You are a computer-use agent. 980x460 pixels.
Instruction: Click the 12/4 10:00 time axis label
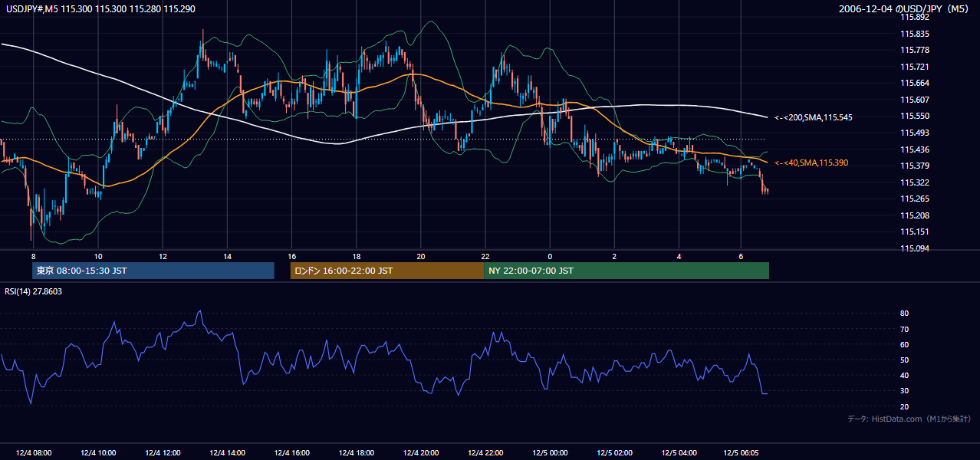tap(97, 453)
